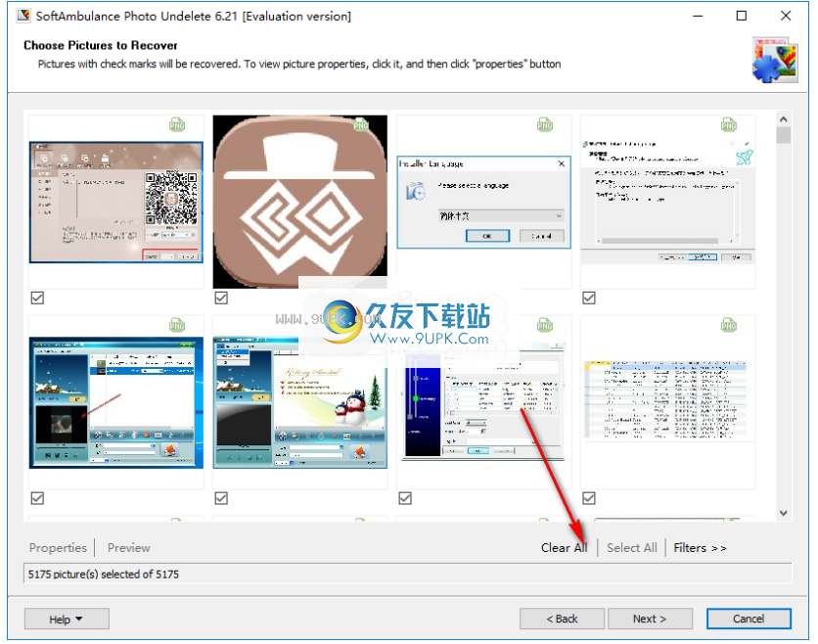Select the video player with red line thumbnail
Screen dimensions: 818x644
(115, 402)
